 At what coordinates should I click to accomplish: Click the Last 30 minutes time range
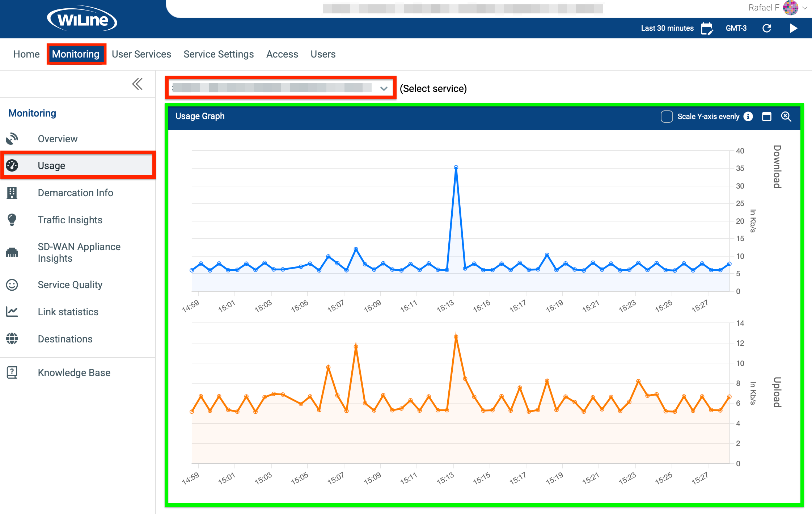point(667,28)
